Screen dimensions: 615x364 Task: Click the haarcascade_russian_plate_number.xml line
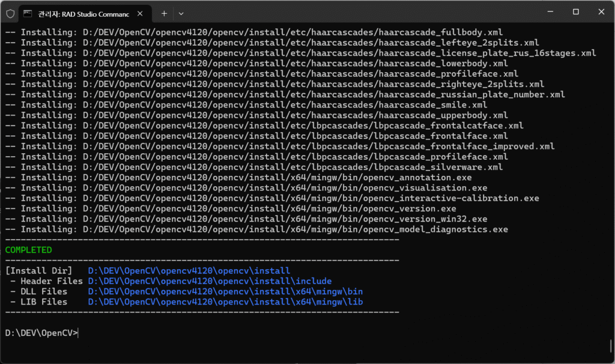(x=285, y=94)
